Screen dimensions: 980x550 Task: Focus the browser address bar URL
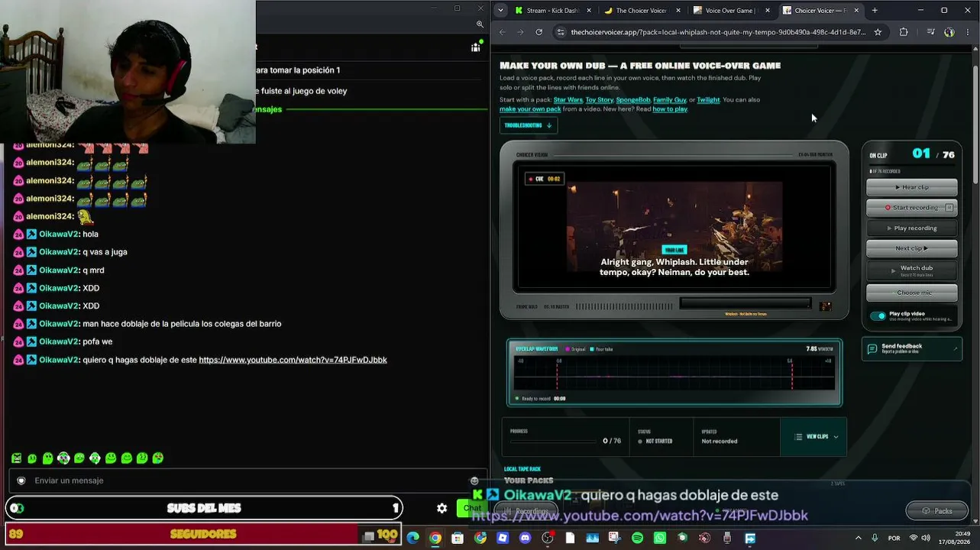click(718, 32)
